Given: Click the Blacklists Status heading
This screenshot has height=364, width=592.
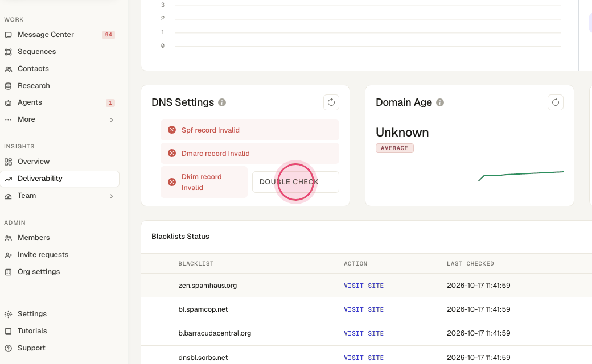Looking at the screenshot, I should 180,237.
